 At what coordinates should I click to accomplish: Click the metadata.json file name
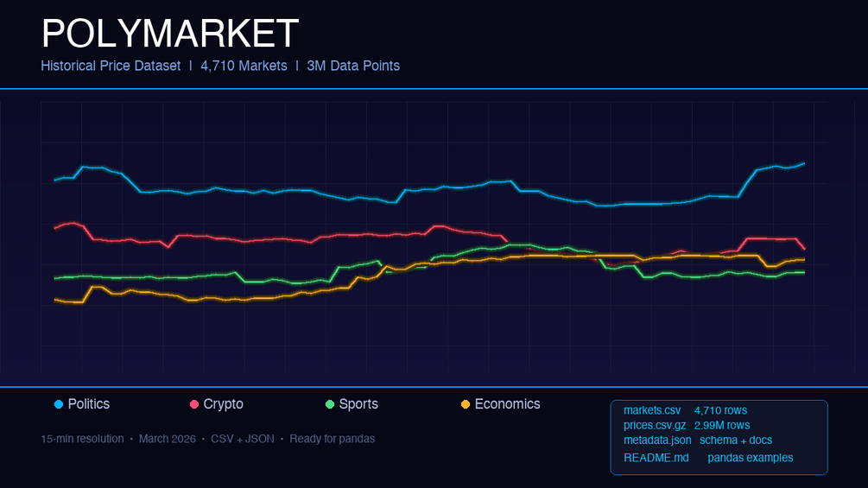[x=657, y=440]
